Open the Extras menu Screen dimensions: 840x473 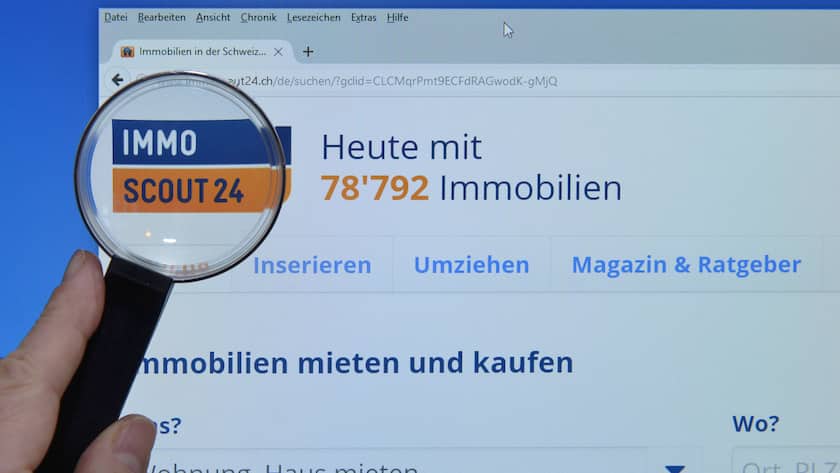point(363,17)
